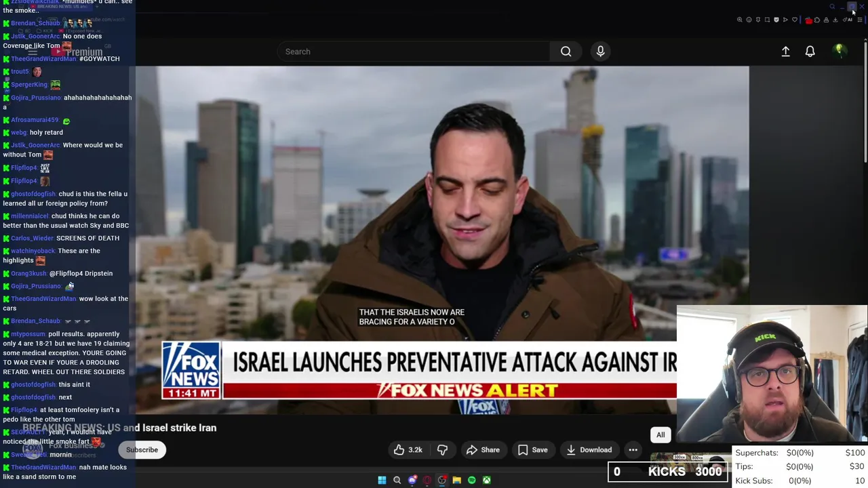The image size is (868, 488).
Task: Open the three-dot more actions menu
Action: [633, 449]
